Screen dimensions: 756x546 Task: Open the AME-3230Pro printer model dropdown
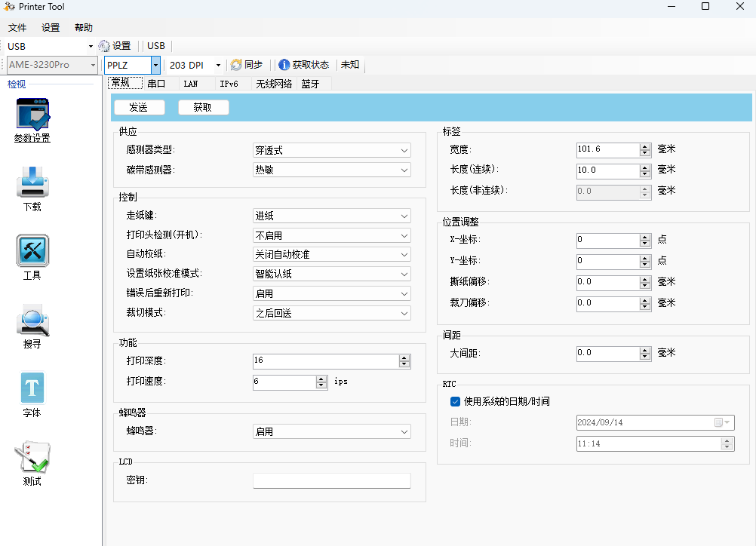pyautogui.click(x=94, y=65)
